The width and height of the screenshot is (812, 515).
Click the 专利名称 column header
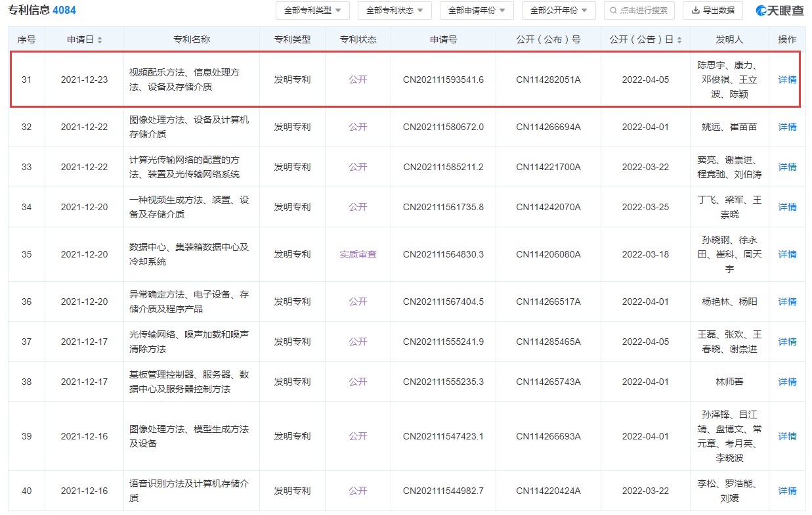(x=191, y=39)
